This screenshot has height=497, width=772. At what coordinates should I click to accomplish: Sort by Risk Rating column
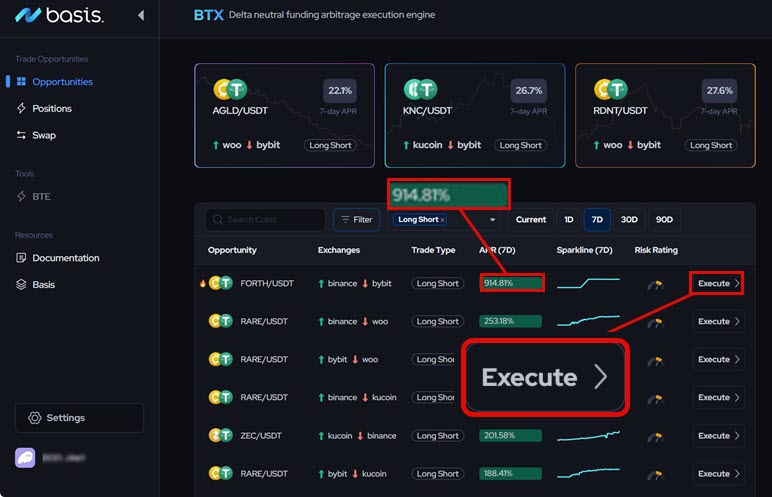tap(656, 250)
